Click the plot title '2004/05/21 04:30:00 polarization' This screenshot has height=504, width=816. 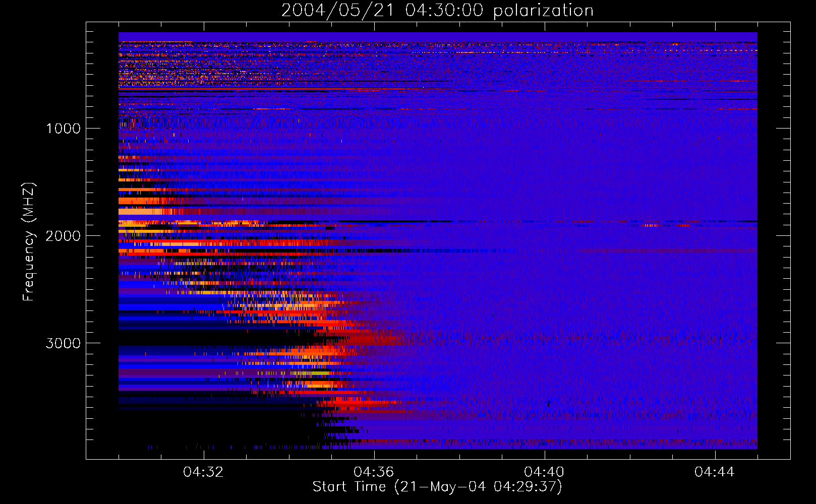[x=437, y=10]
